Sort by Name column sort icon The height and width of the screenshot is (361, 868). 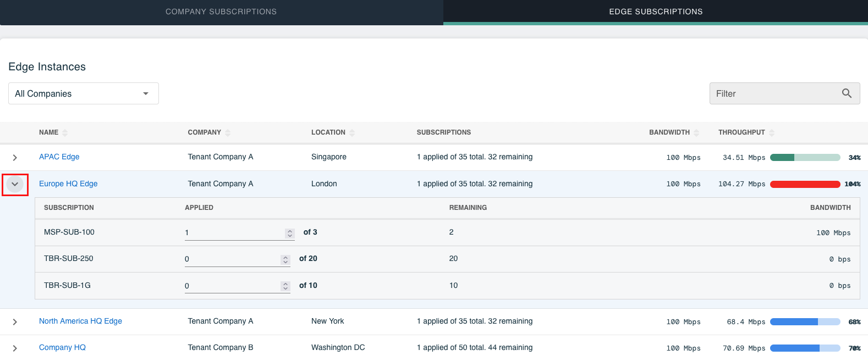click(x=65, y=132)
